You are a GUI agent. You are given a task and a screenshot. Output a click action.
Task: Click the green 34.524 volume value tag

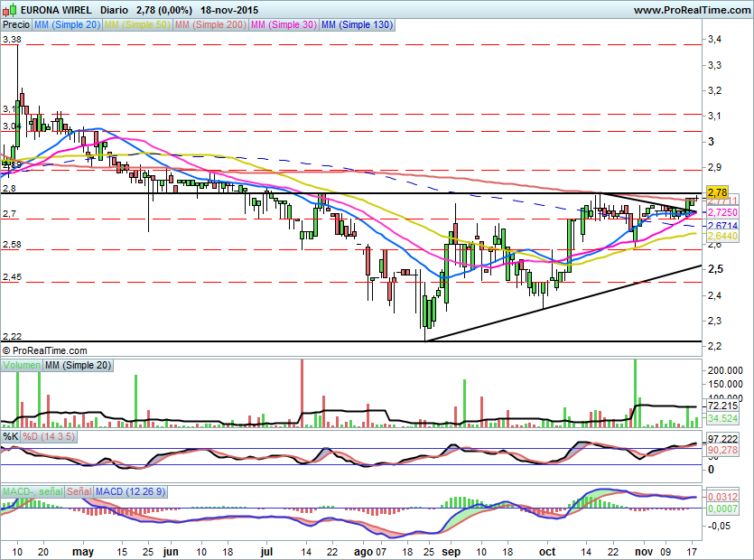pos(721,419)
